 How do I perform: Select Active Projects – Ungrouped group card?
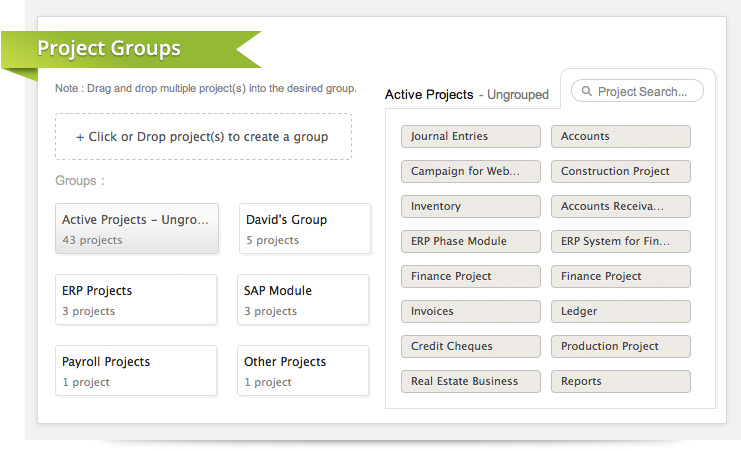(137, 229)
